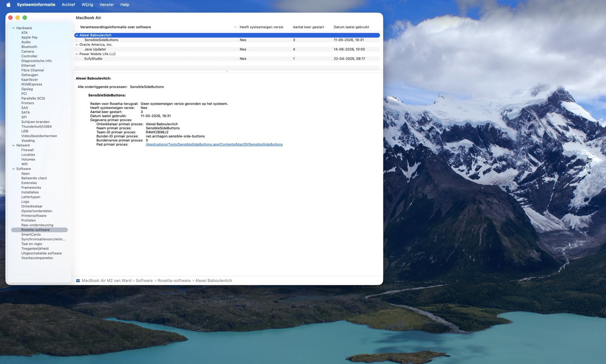Select Extensies in the sidebar
This screenshot has width=606, height=364.
click(x=29, y=183)
